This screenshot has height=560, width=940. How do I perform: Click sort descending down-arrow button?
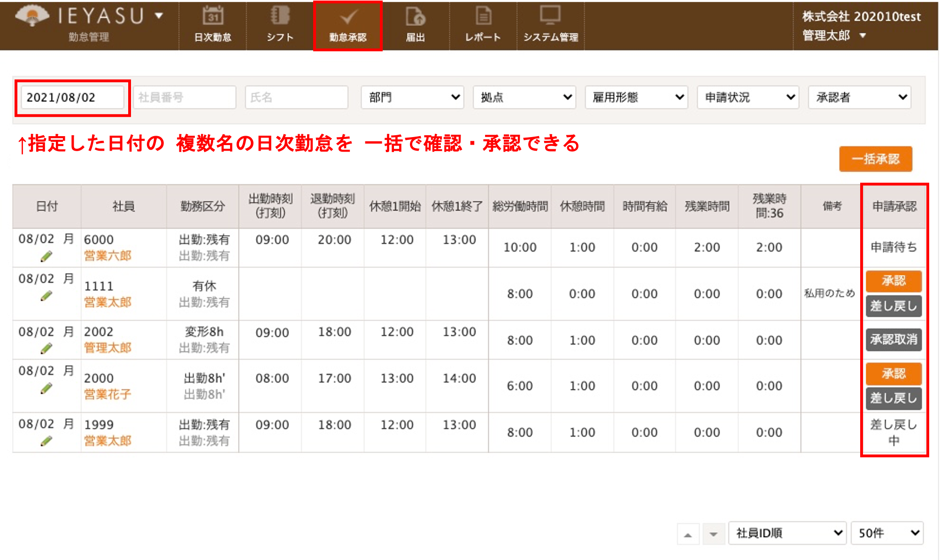[713, 534]
